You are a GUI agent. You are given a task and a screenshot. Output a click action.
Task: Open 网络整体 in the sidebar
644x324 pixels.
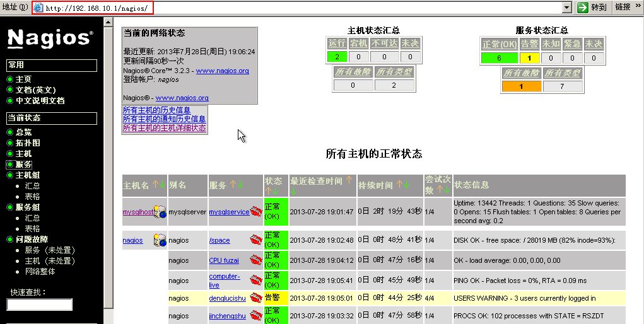tap(40, 272)
